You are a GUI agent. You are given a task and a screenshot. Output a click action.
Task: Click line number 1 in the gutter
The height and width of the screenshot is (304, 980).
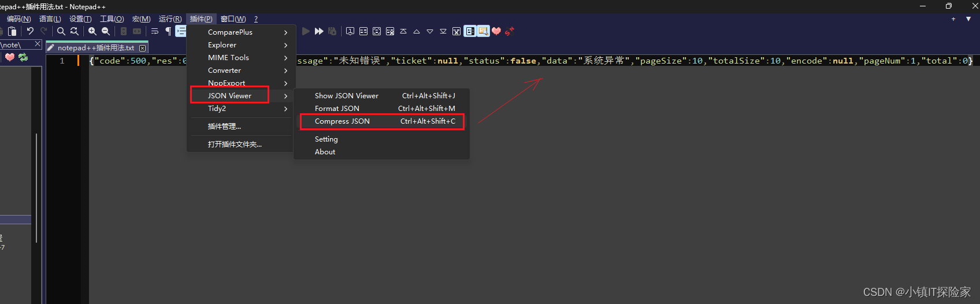[x=62, y=61]
